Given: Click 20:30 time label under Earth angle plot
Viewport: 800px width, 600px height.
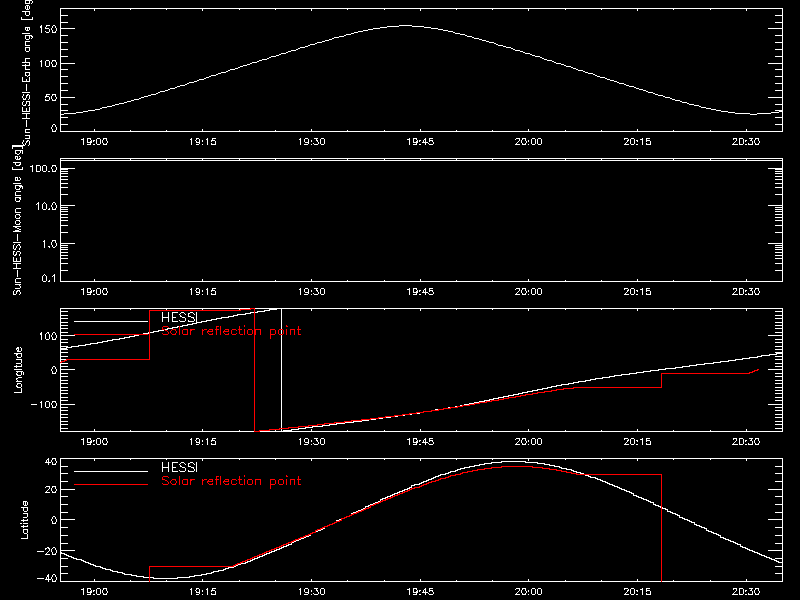Looking at the screenshot, I should 746,142.
